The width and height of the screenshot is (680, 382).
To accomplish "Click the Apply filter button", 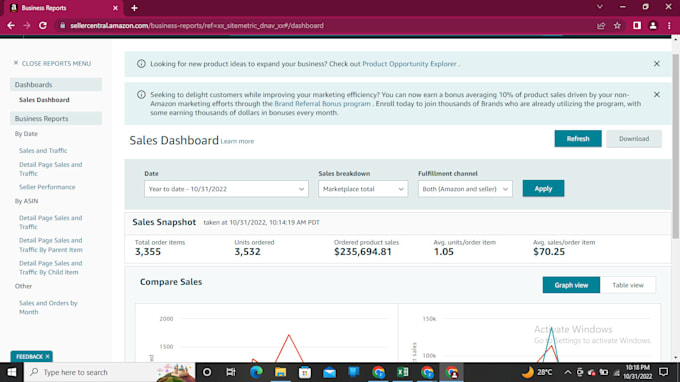I will click(x=543, y=189).
